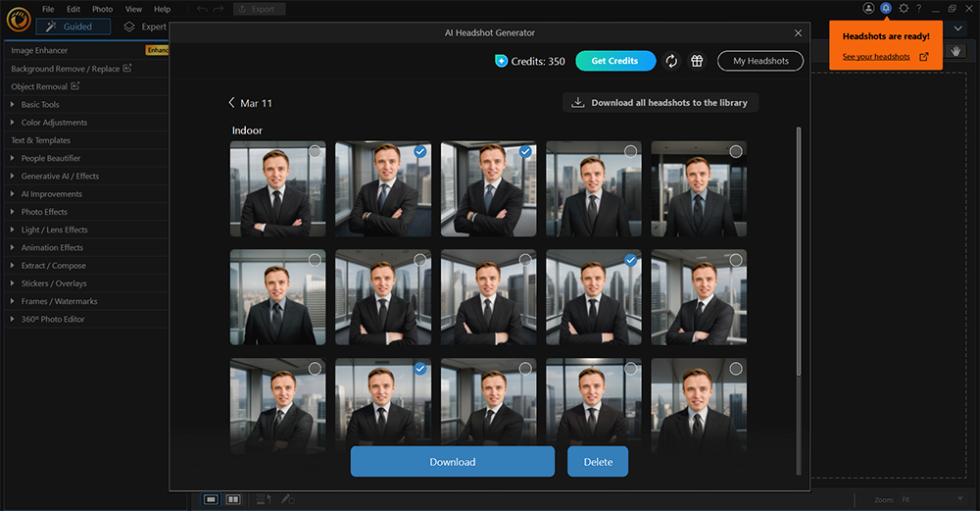
Task: Open the third headshot thumbnail in row two
Action: click(488, 298)
